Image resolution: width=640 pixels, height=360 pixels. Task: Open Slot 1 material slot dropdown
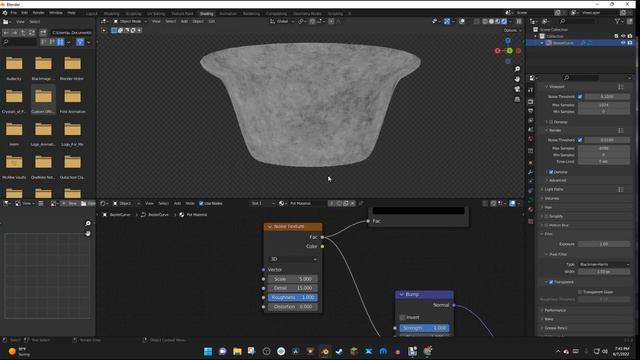262,203
